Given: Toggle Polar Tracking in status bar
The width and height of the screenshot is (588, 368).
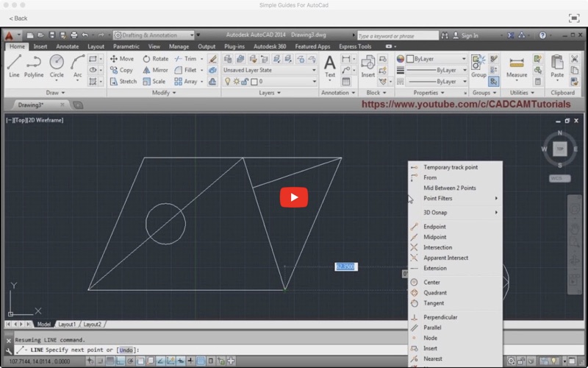Looking at the screenshot, I should tap(131, 361).
